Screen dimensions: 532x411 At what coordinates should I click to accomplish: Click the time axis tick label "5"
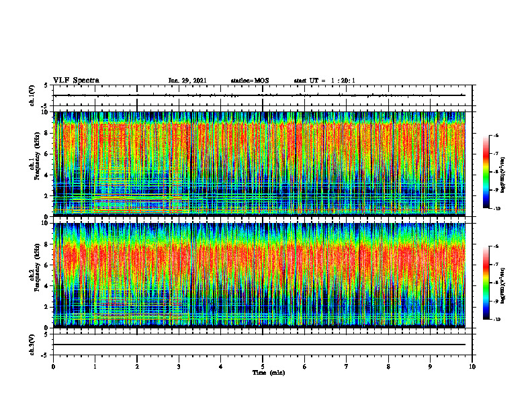(263, 367)
